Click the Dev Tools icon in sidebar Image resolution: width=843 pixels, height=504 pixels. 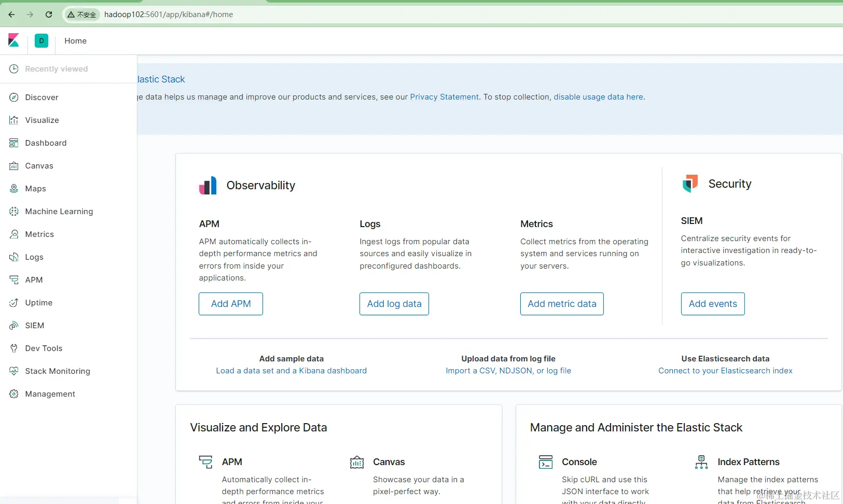14,348
